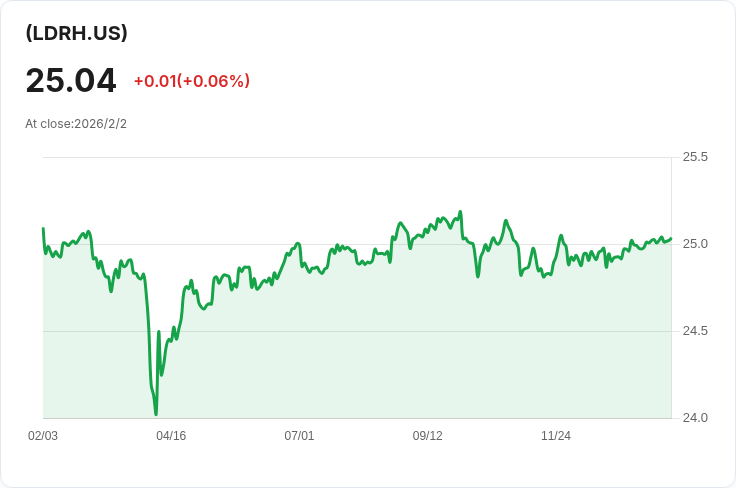Click the 09/12 date axis label

428,436
